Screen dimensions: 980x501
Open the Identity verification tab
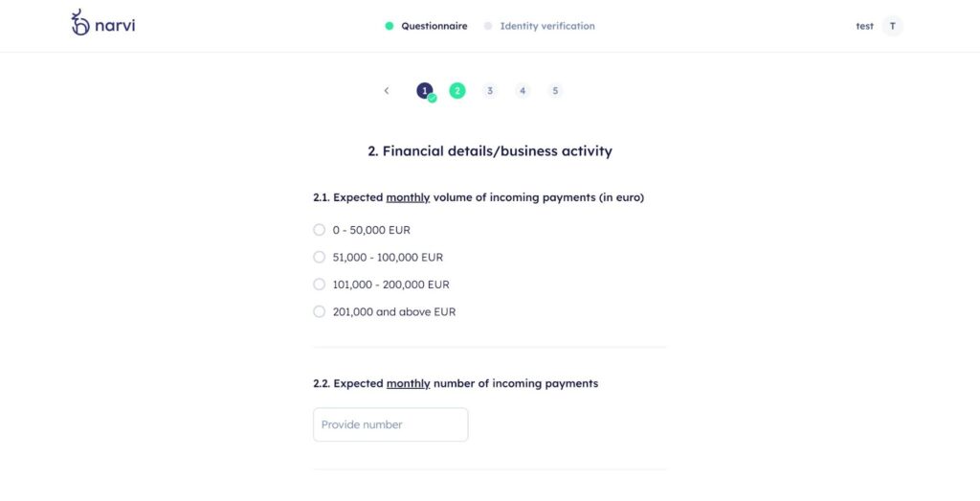(547, 26)
